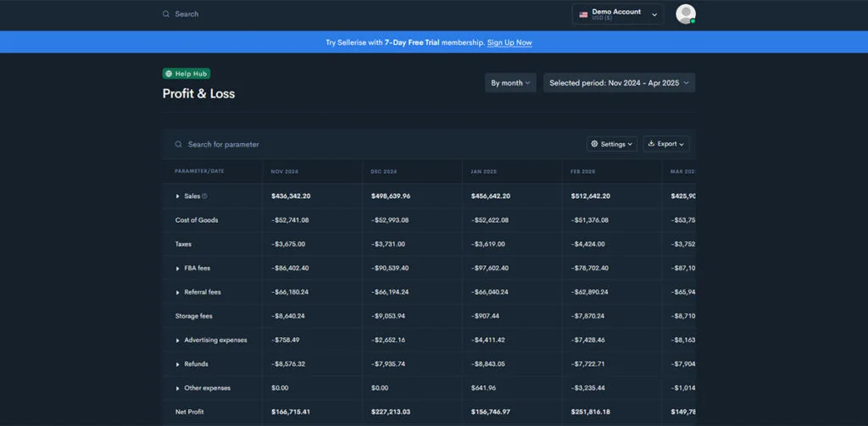Click Cost of Goods value -$52,741.08

[x=290, y=220]
